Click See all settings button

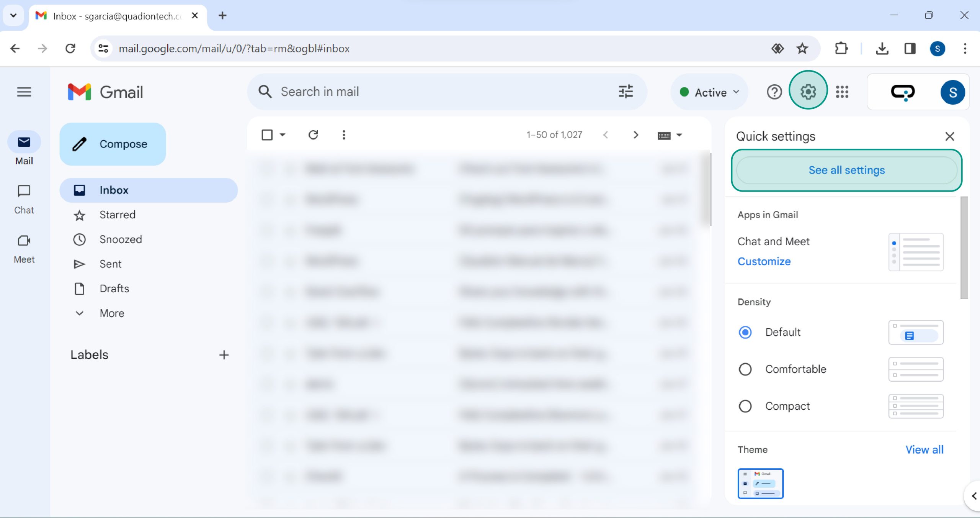click(x=846, y=170)
